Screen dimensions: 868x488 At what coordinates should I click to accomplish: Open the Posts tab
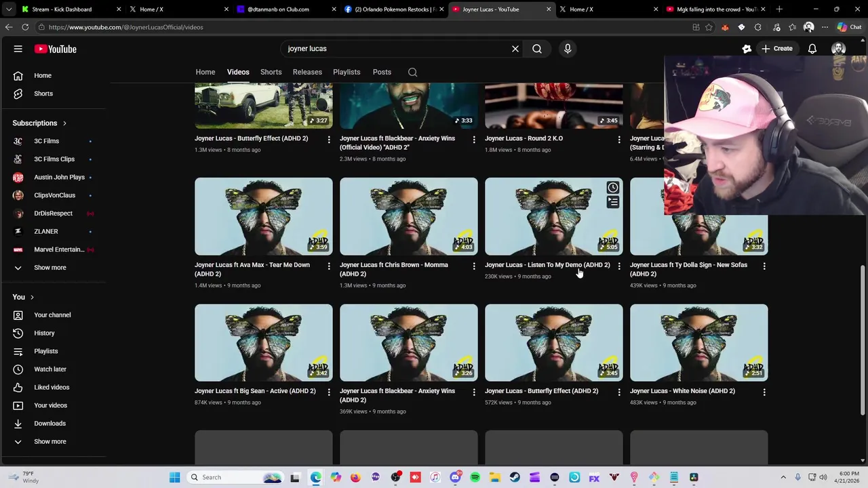[x=382, y=72]
